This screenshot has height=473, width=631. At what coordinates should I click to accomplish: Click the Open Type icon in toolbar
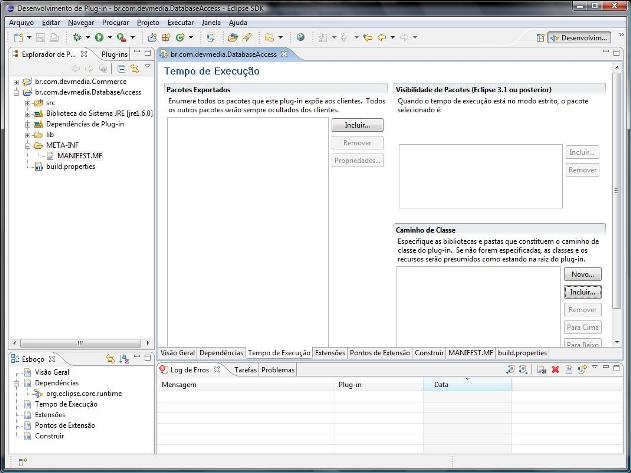tap(233, 37)
